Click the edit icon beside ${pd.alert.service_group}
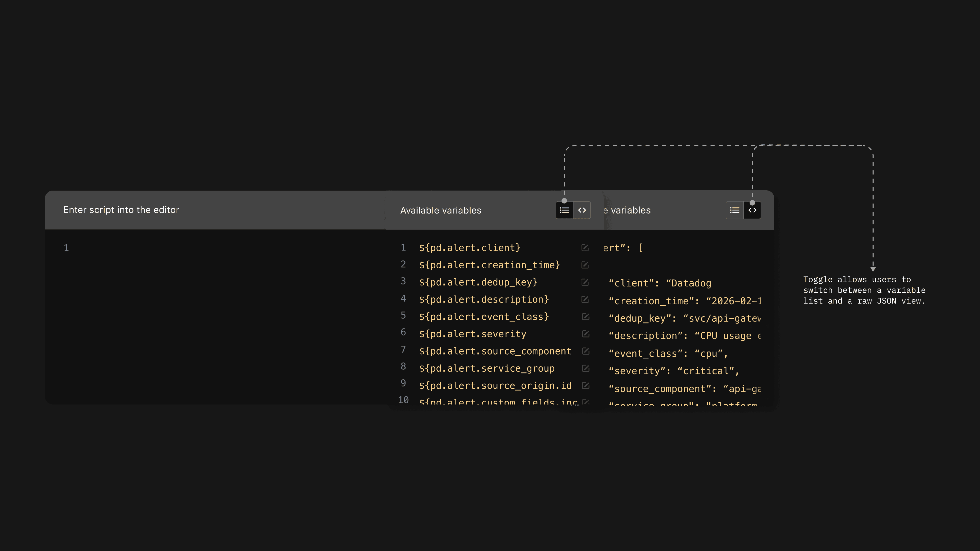The height and width of the screenshot is (551, 980). pyautogui.click(x=585, y=368)
